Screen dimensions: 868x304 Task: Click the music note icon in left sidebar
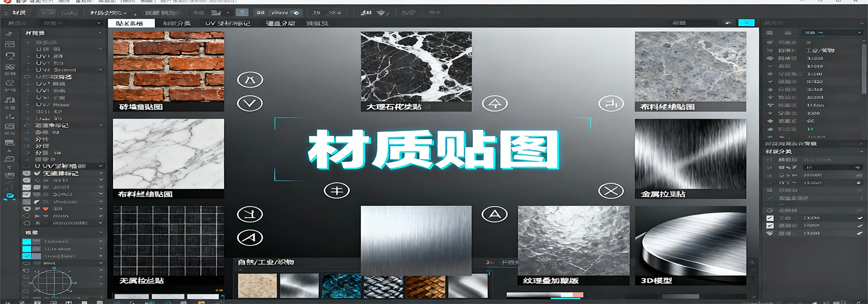pos(9,99)
